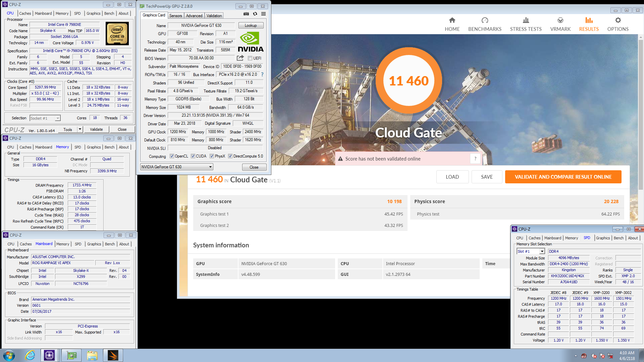644x362 pixels.
Task: Open the STRESS TESTS chart icon
Action: point(526,20)
